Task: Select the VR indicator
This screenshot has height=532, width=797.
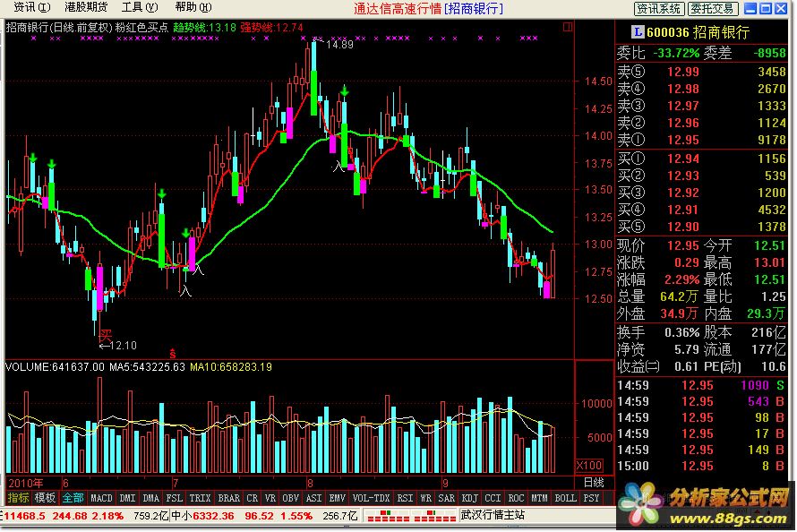Action: pyautogui.click(x=270, y=499)
